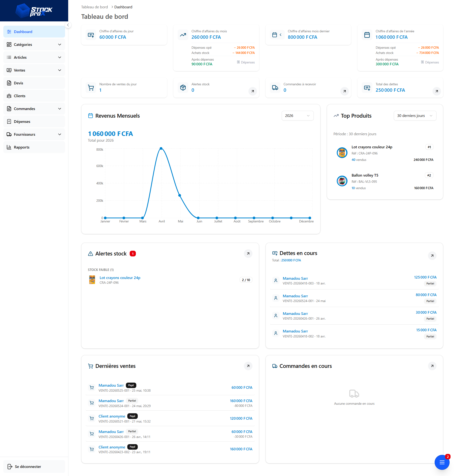Click the 1 060 000 F CFA yearly revenue value

click(391, 37)
